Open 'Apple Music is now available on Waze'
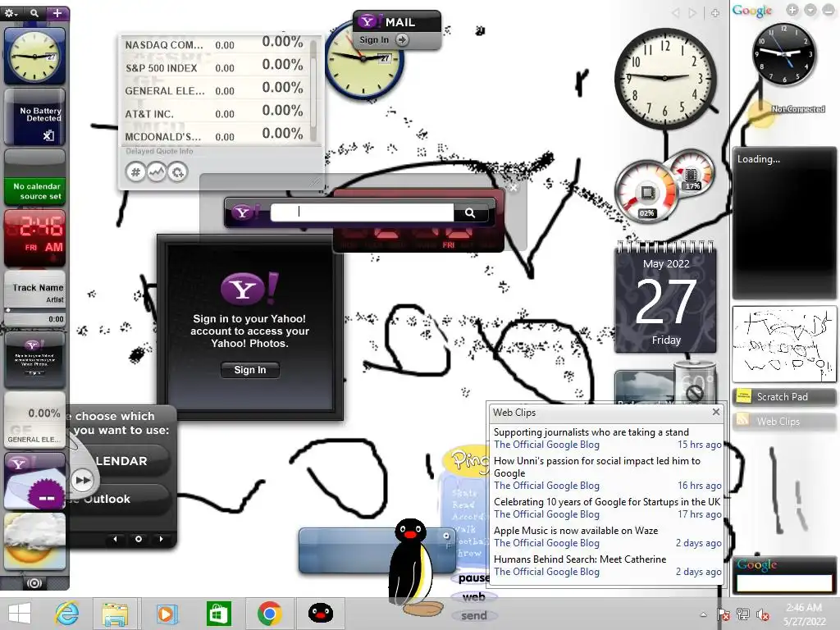 576,531
